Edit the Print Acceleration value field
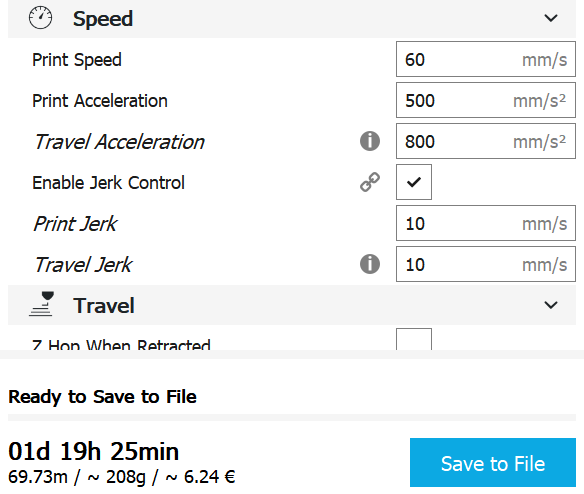 coord(486,100)
